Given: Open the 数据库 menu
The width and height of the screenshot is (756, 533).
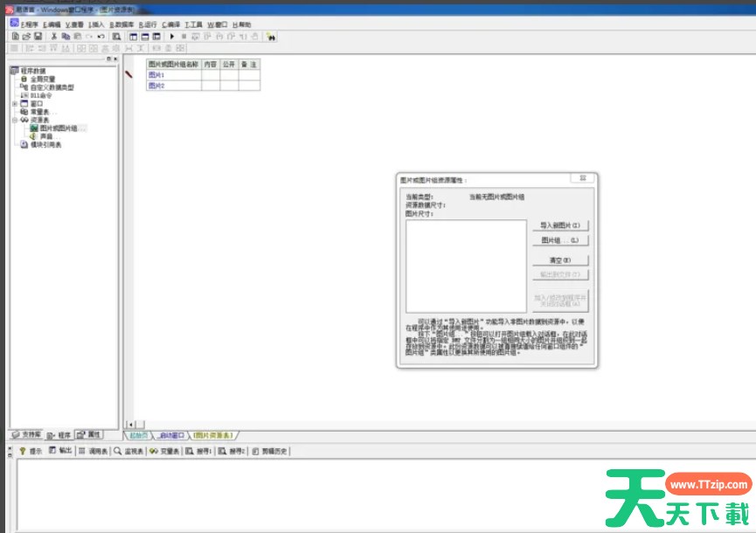Looking at the screenshot, I should (x=121, y=24).
